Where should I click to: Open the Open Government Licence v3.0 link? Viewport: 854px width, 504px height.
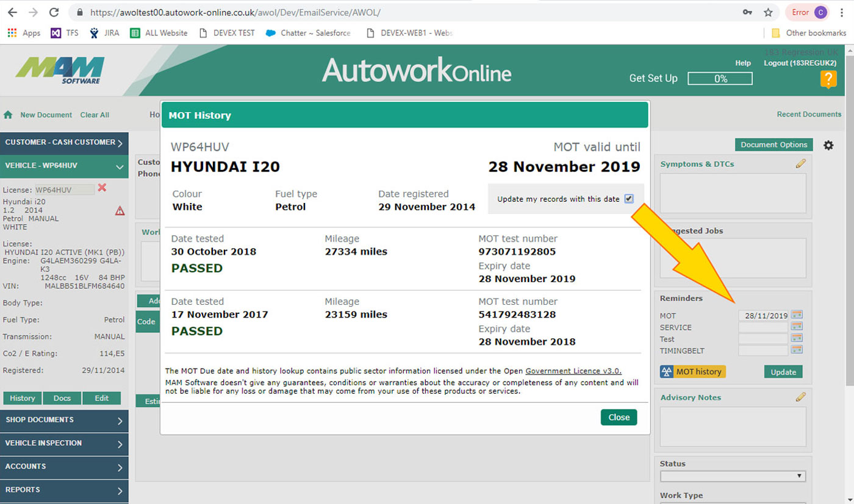pos(573,371)
